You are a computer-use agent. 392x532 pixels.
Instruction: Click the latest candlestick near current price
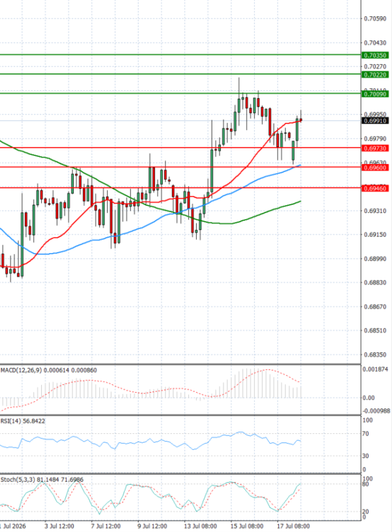[x=301, y=120]
